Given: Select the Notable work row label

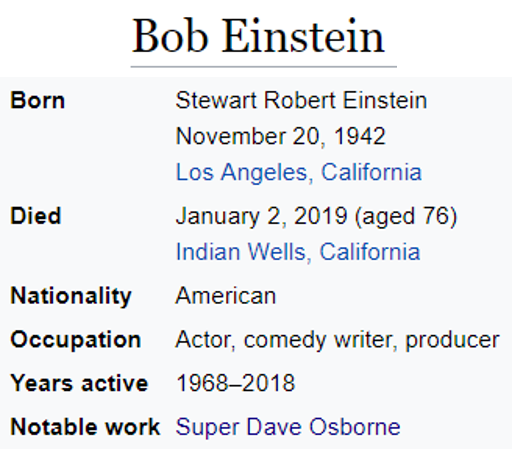Looking at the screenshot, I should pyautogui.click(x=85, y=427).
